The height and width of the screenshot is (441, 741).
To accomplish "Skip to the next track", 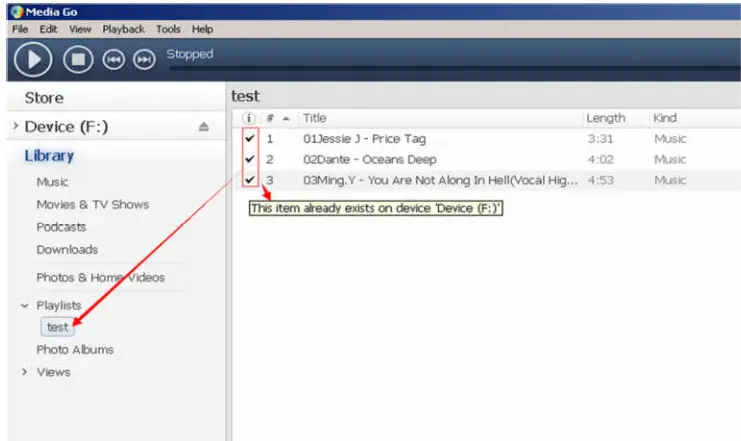I will 144,60.
